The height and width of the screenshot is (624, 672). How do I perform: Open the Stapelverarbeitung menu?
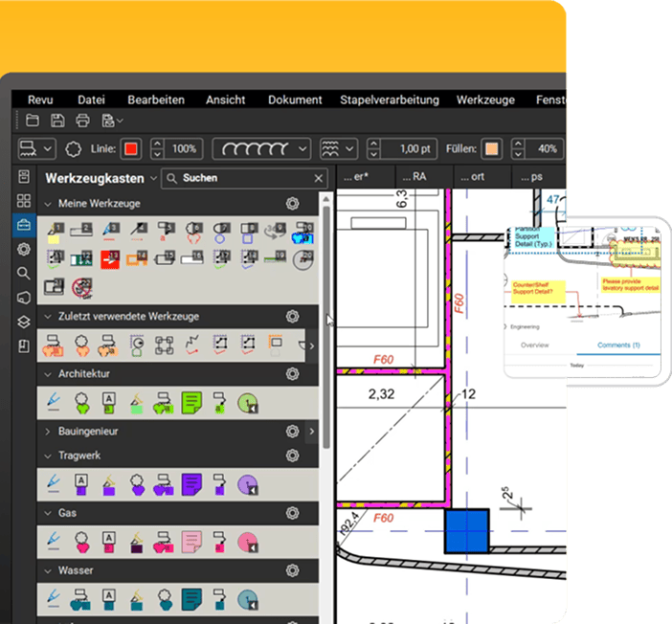pos(390,100)
